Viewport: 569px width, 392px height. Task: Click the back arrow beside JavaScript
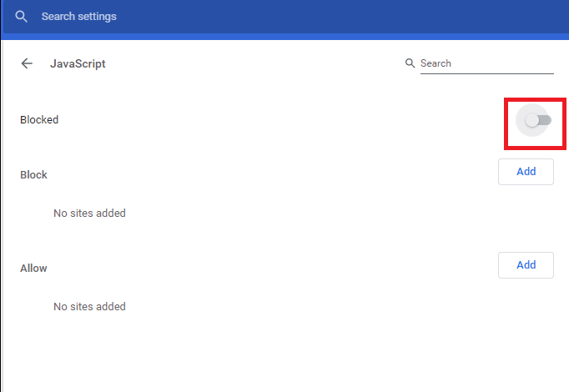(27, 63)
